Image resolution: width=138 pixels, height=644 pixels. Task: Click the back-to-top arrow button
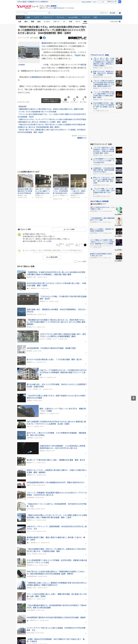[133, 398]
